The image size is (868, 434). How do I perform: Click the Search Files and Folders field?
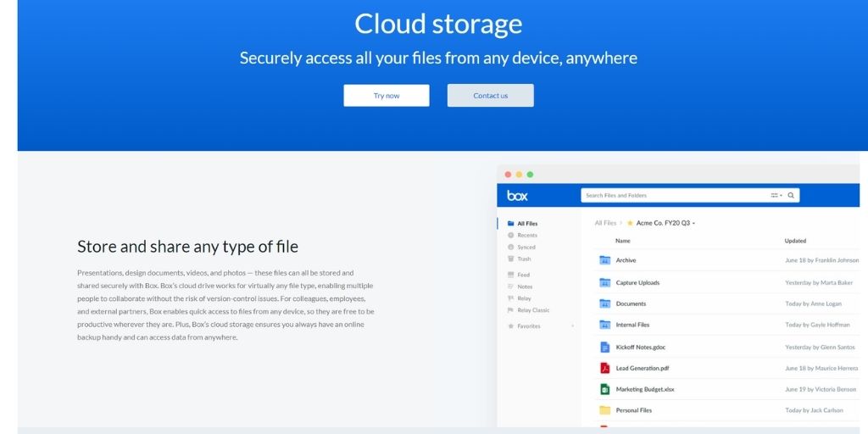tap(690, 196)
